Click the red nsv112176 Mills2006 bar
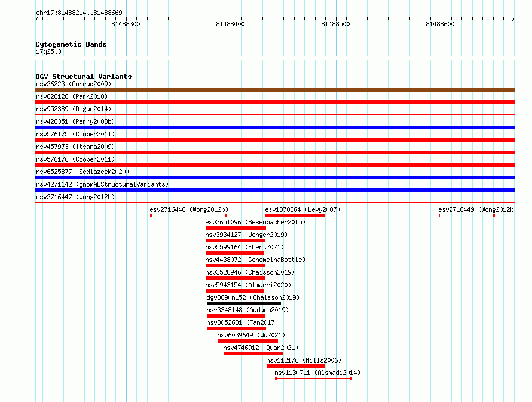The width and height of the screenshot is (532, 402). [295, 366]
